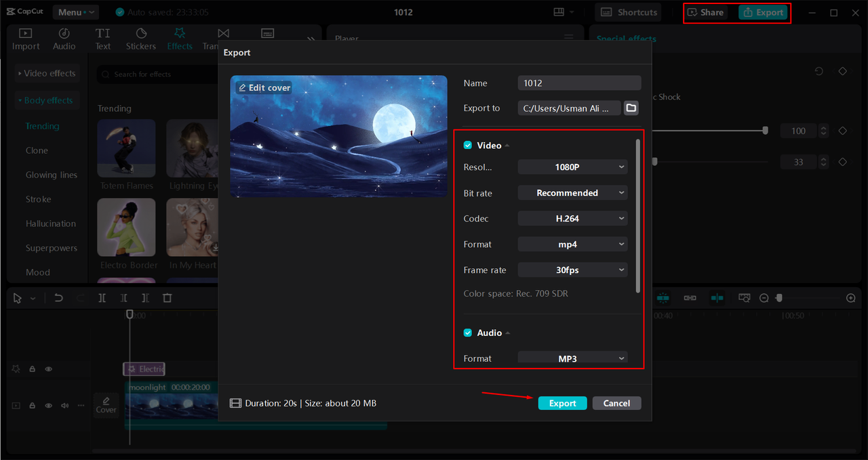
Task: Select the Clone effects subcategory
Action: click(x=37, y=150)
